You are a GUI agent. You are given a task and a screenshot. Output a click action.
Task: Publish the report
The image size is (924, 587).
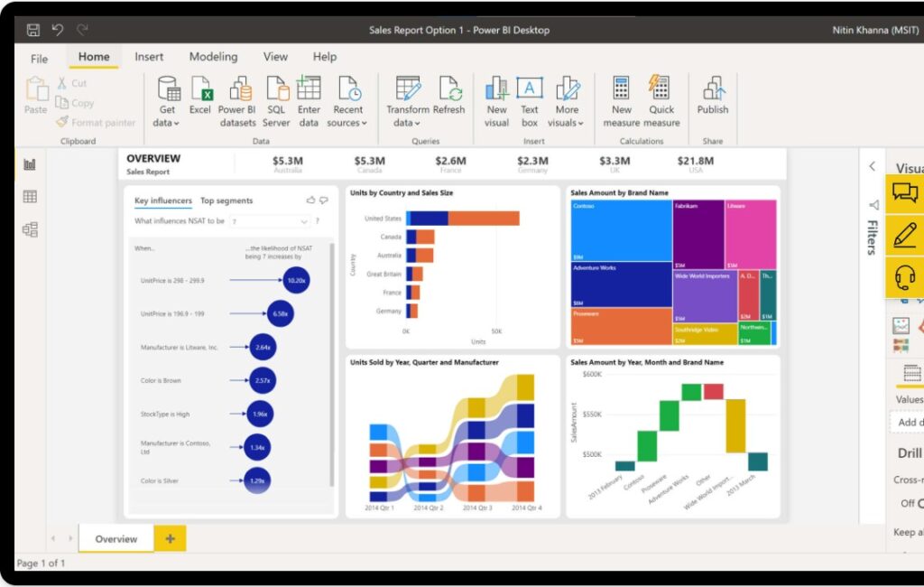click(712, 98)
